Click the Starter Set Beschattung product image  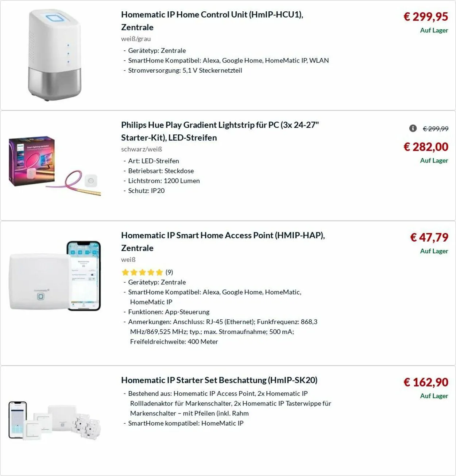(x=55, y=420)
